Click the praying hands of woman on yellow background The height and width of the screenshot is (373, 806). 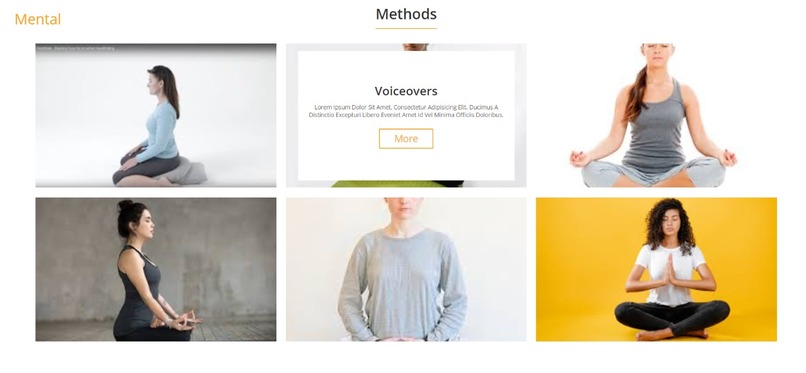[670, 270]
